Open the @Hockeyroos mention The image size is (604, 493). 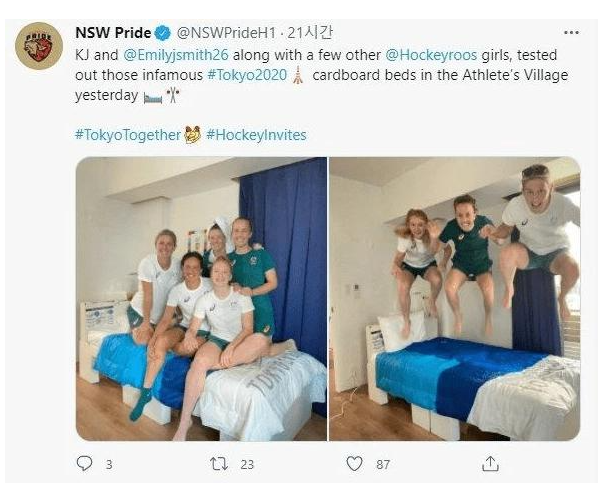[x=431, y=55]
